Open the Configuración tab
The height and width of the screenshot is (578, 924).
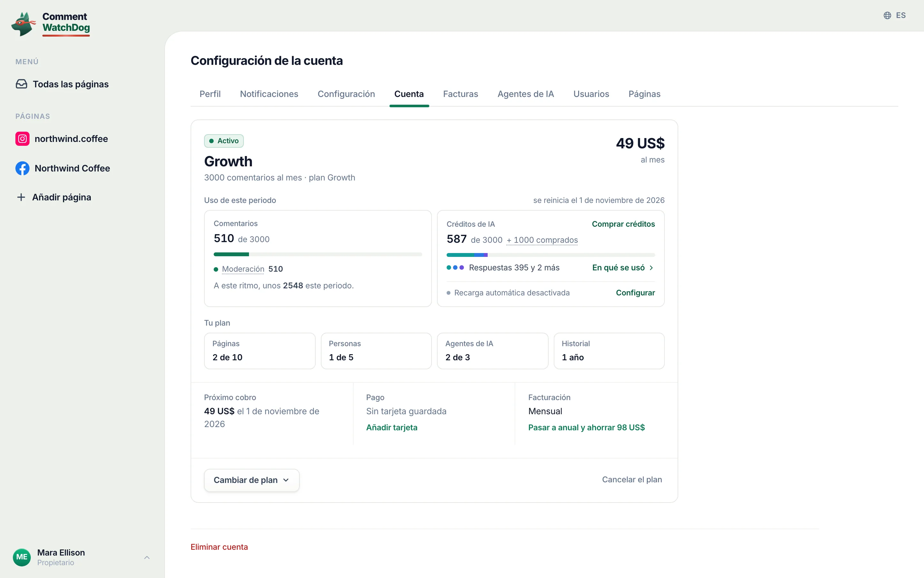pyautogui.click(x=346, y=94)
